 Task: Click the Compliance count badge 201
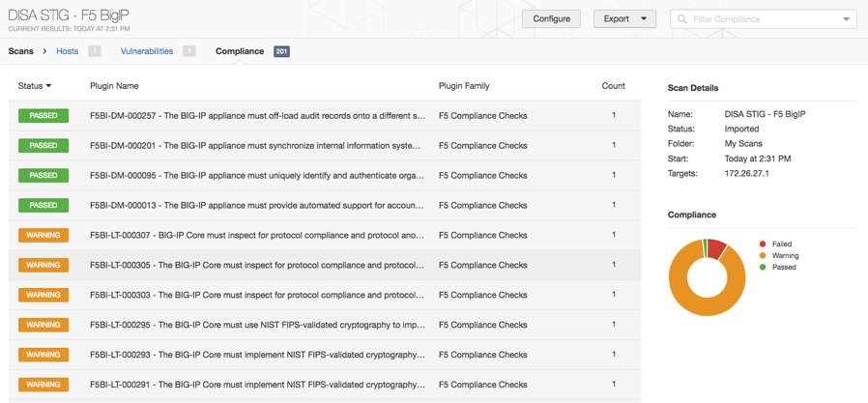click(281, 51)
